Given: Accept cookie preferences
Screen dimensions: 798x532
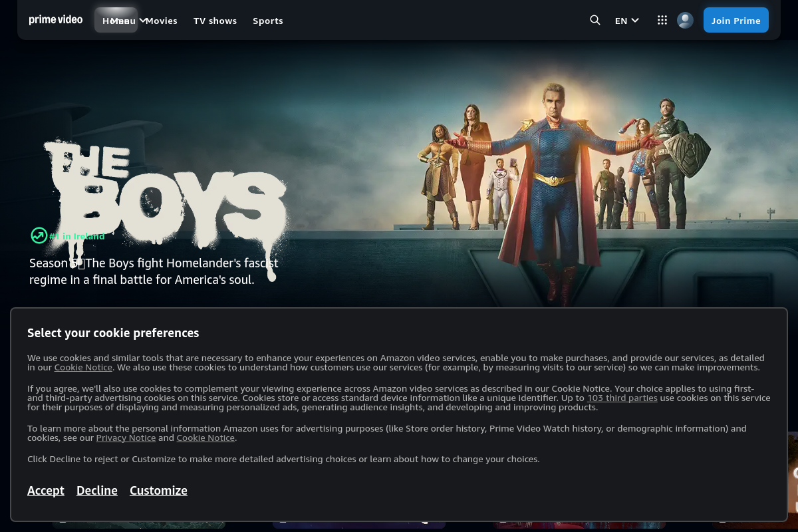Looking at the screenshot, I should point(46,490).
